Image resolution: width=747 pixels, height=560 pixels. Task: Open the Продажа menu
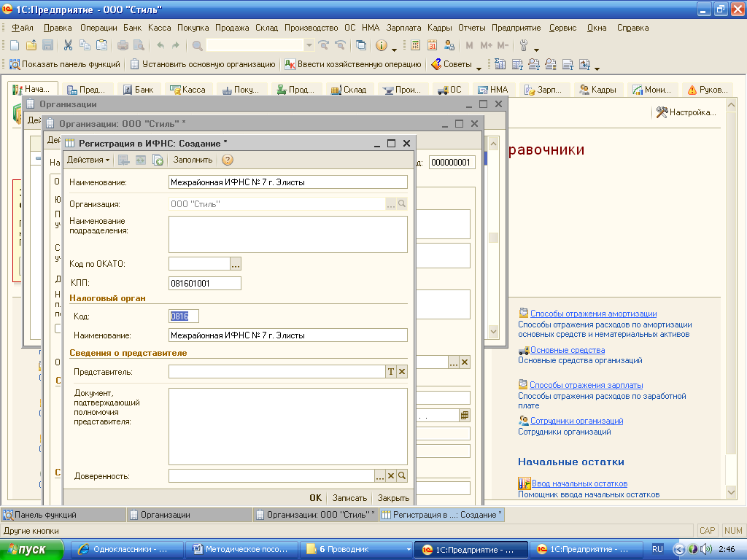(x=232, y=28)
